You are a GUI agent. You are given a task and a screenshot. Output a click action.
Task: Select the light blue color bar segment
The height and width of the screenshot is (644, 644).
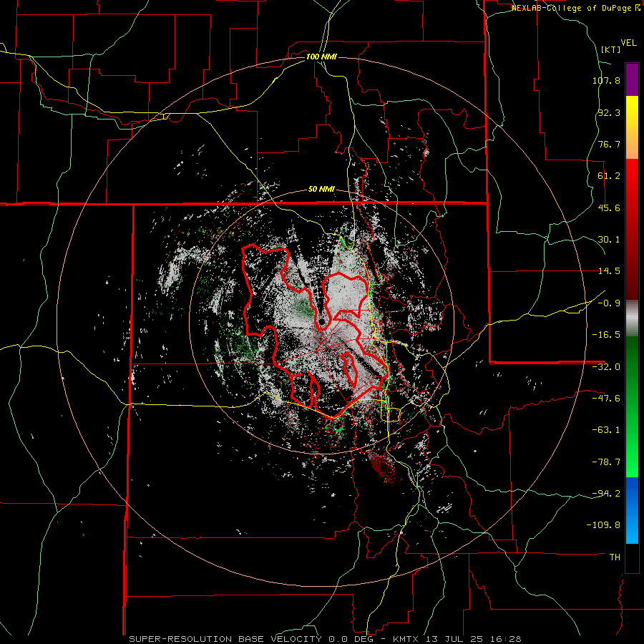point(632,526)
